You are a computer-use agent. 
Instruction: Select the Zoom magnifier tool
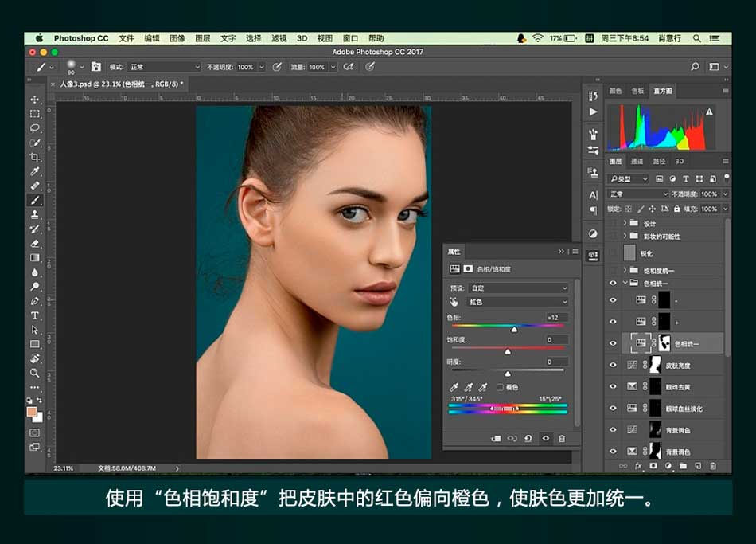pos(35,373)
